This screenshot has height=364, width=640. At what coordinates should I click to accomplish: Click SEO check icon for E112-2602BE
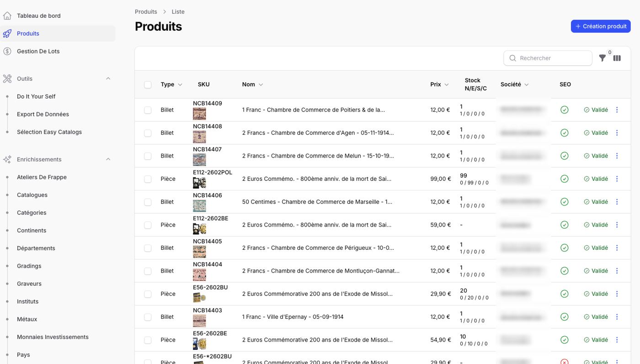tap(565, 225)
